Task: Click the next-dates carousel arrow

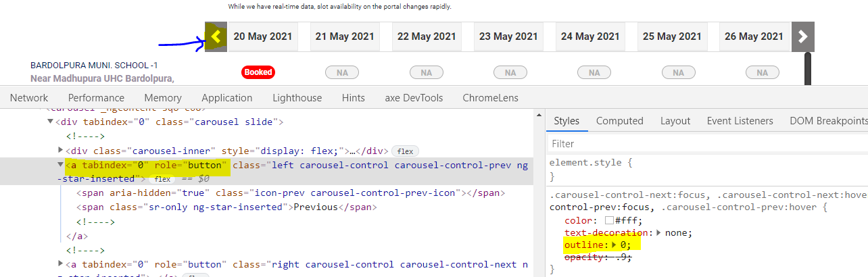Action: point(802,36)
